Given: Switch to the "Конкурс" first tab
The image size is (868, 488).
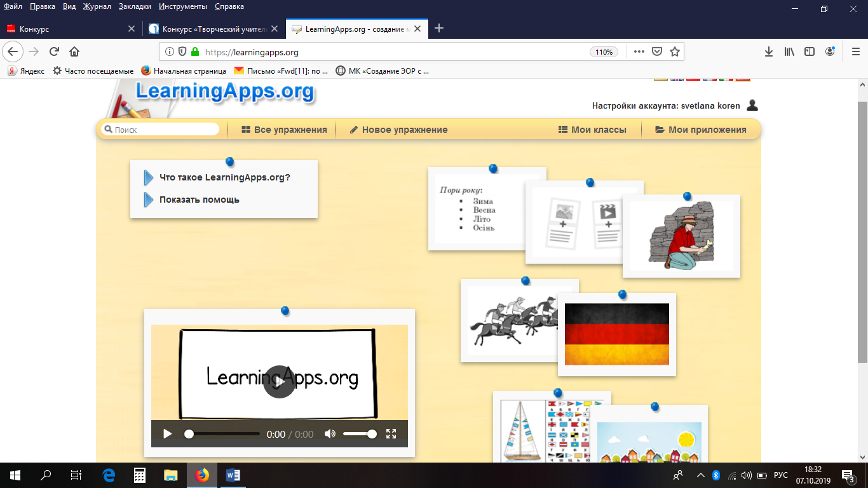Looking at the screenshot, I should click(x=71, y=29).
